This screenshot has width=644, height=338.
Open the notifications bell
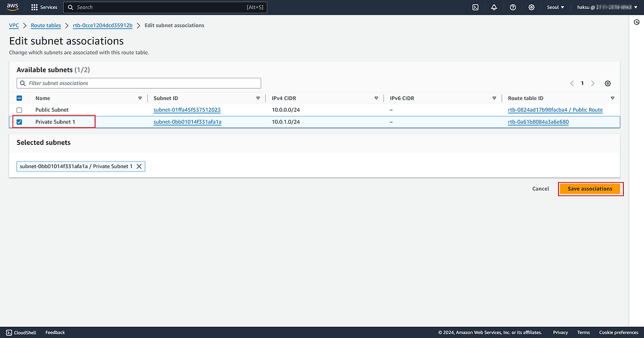tap(494, 8)
